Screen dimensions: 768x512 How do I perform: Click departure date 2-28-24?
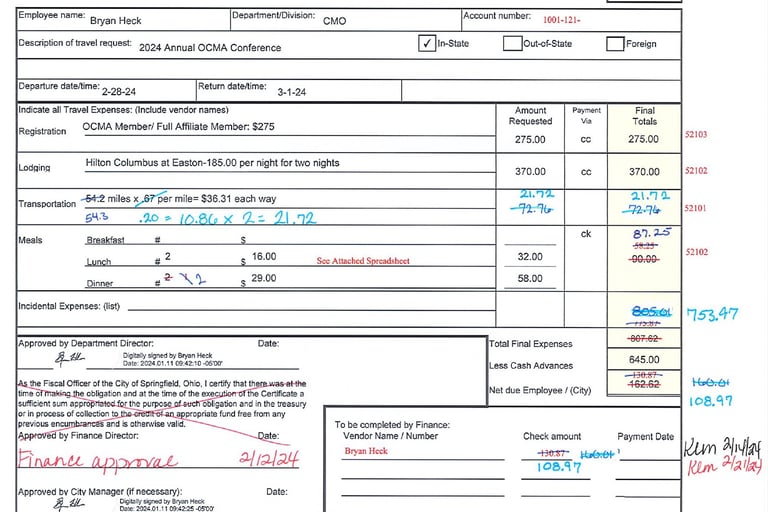(x=119, y=92)
